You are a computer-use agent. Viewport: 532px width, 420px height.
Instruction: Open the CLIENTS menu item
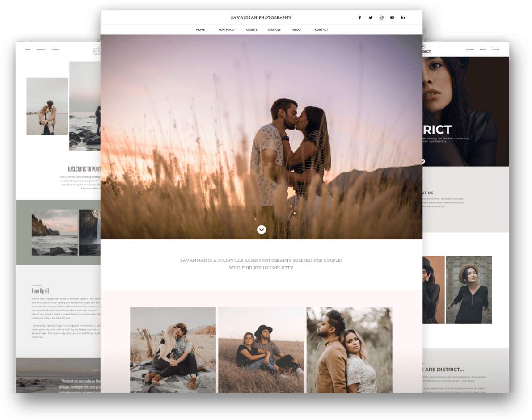coord(252,29)
